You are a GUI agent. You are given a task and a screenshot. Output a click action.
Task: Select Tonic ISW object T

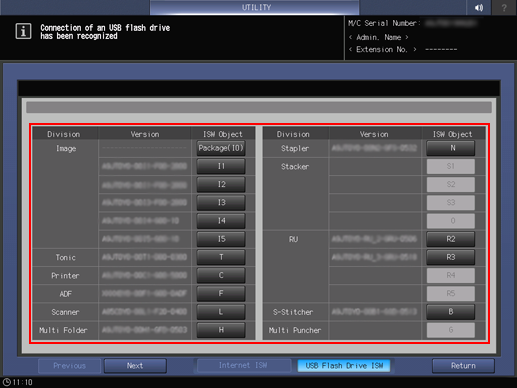tap(221, 257)
